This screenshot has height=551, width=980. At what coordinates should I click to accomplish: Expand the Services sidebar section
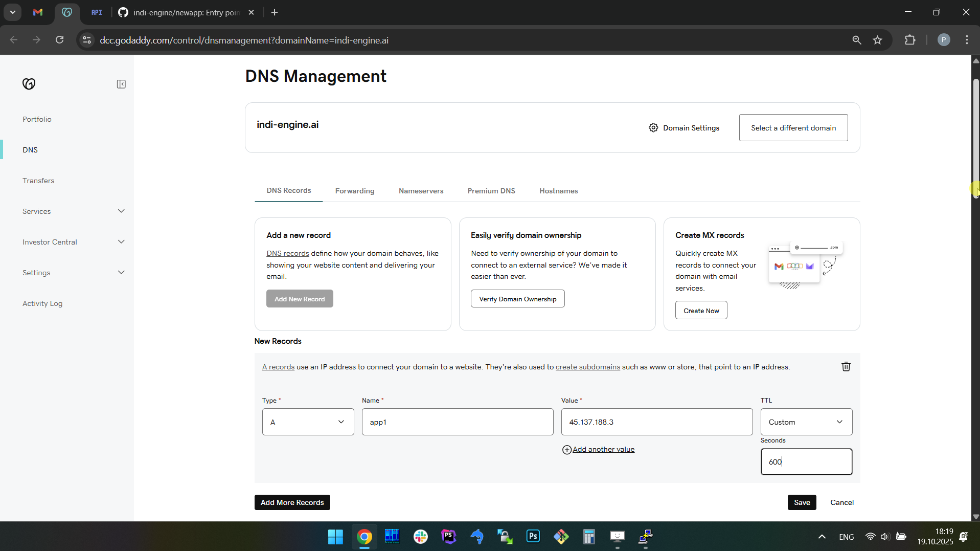[x=121, y=211]
